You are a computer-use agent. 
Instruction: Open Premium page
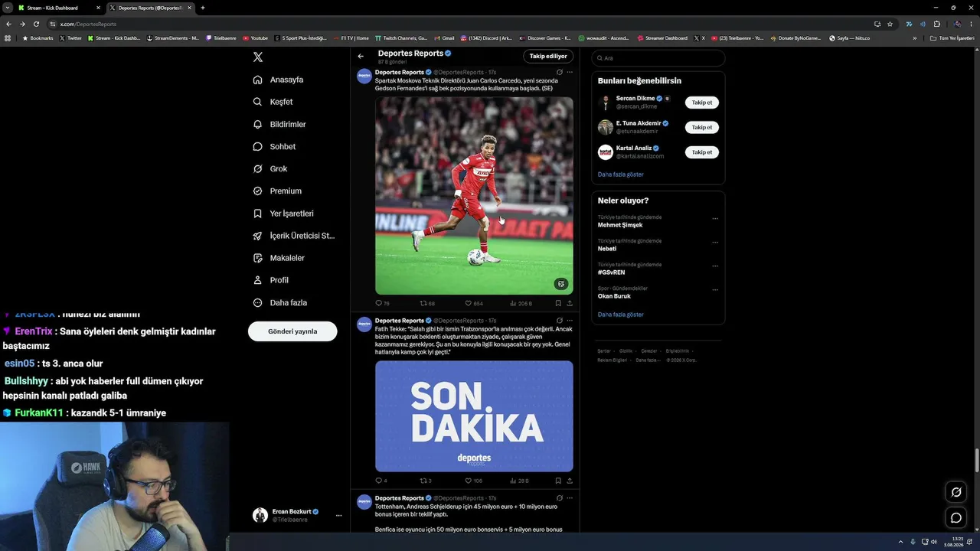click(277, 191)
